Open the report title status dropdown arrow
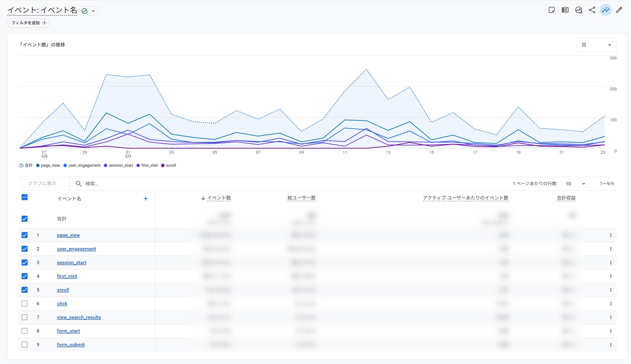 tap(93, 11)
